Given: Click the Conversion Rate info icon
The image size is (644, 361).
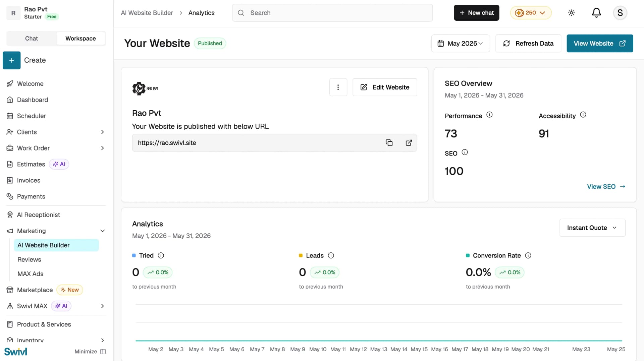Looking at the screenshot, I should (x=528, y=255).
